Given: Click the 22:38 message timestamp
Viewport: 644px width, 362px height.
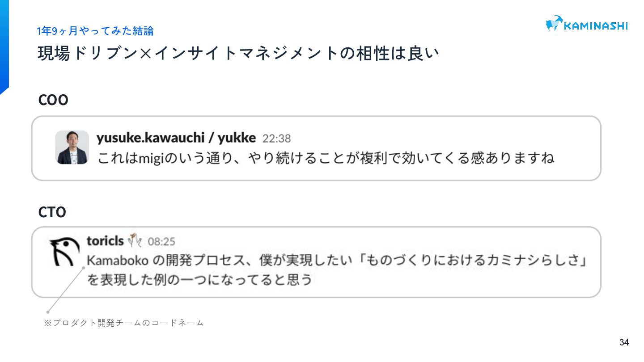Looking at the screenshot, I should click(x=276, y=139).
